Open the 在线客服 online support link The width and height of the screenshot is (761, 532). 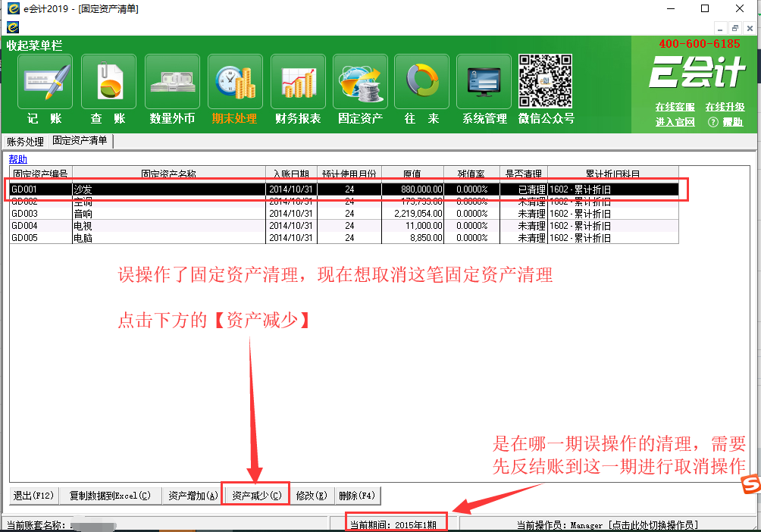tap(675, 107)
